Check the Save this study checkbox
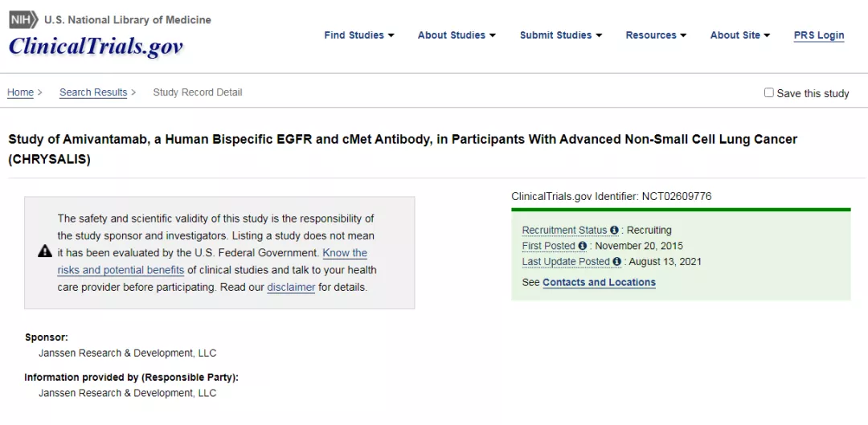This screenshot has width=868, height=425. (x=769, y=93)
